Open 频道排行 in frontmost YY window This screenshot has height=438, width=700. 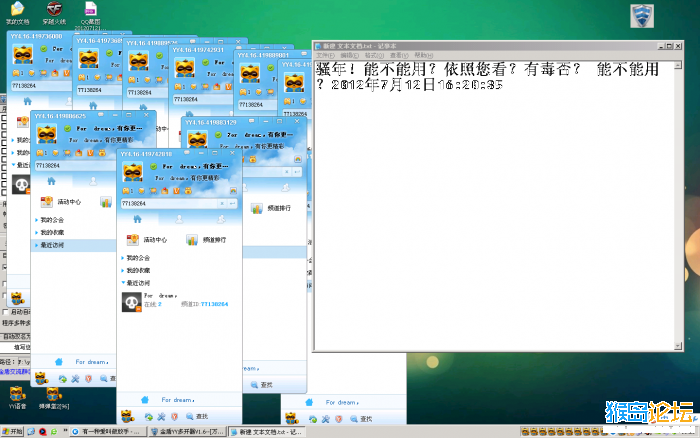pyautogui.click(x=206, y=240)
